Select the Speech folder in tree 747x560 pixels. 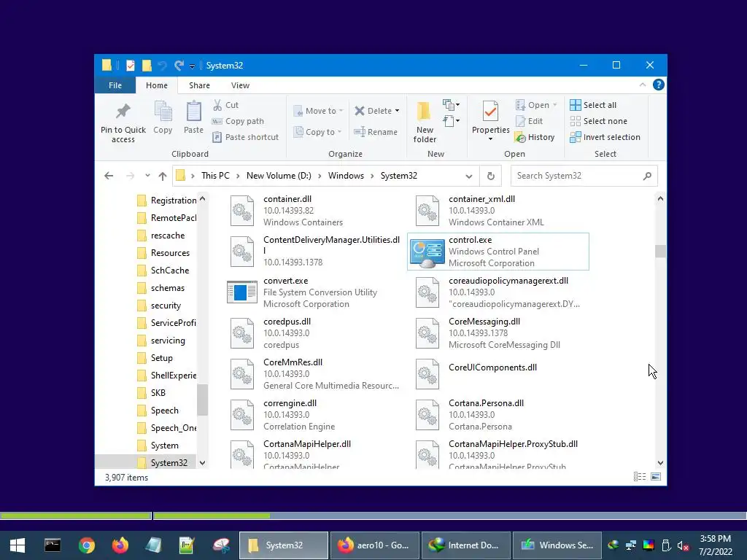[165, 411]
